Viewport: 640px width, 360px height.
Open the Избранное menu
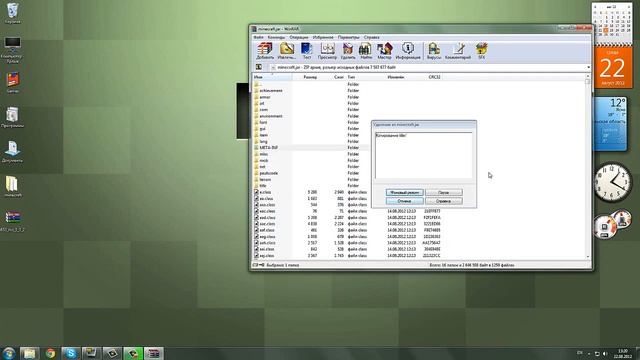(x=323, y=37)
